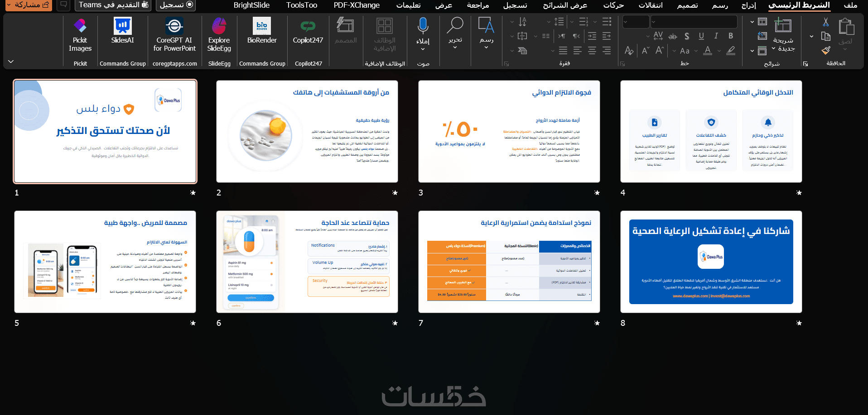Switch to the انتقالات (Transitions) tab
The image size is (868, 415).
tap(651, 5)
